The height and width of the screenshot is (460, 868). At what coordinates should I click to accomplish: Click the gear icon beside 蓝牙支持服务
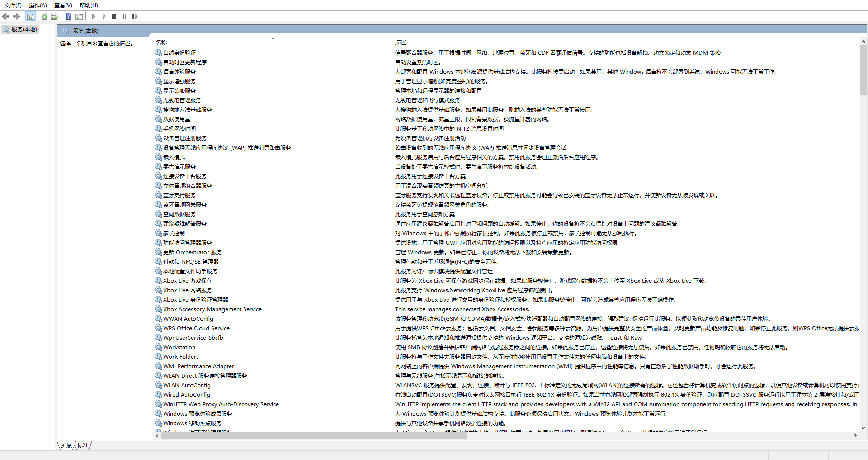[x=159, y=195]
